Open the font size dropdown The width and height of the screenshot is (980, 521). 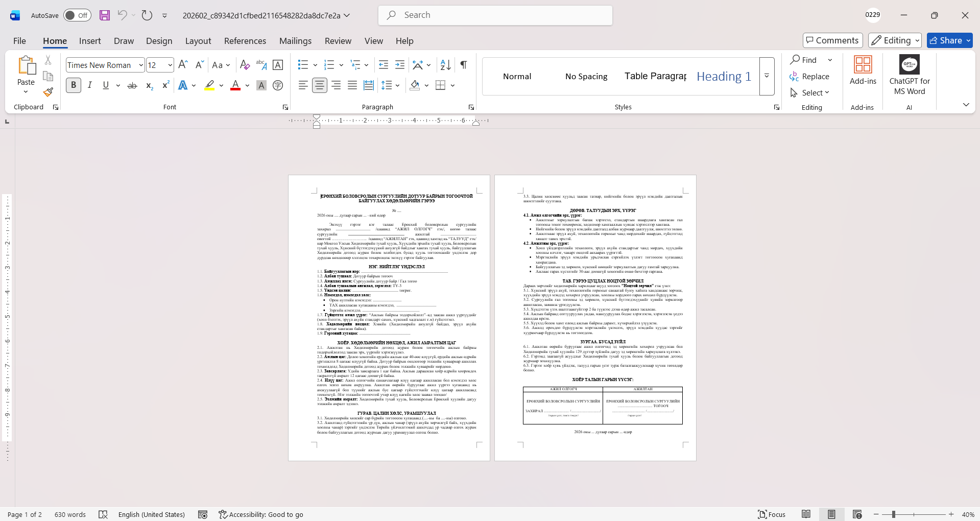click(170, 65)
